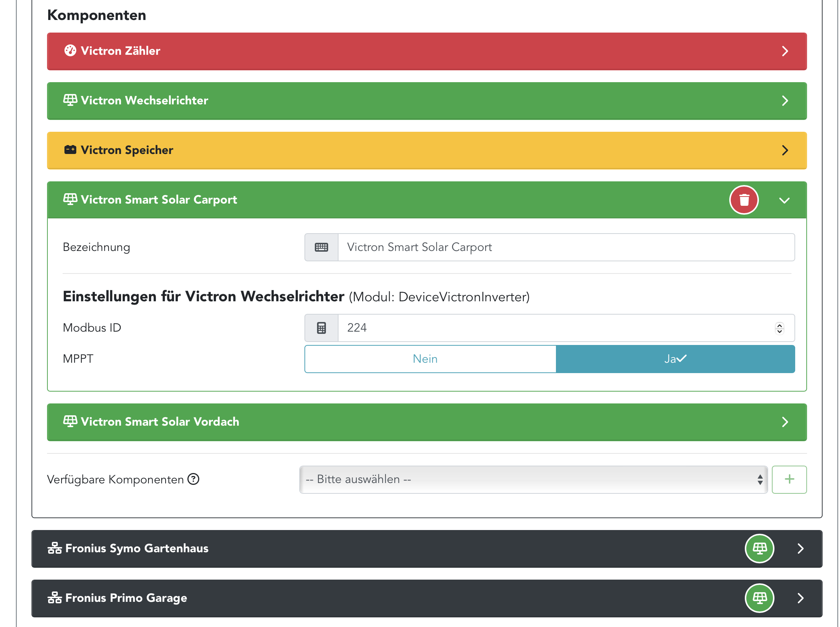Screen dimensions: 840x627
Task: Collapse Victron Smart Solar Carport chevron
Action: coord(784,200)
